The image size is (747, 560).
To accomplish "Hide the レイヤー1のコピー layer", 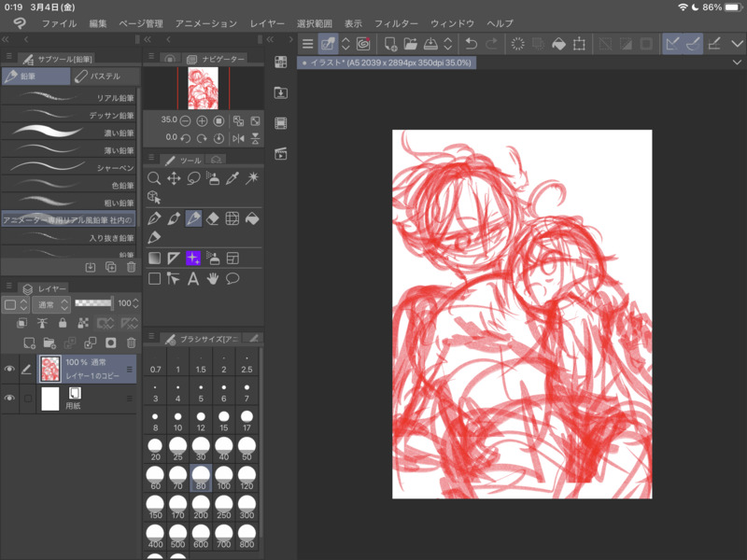I will point(9,370).
